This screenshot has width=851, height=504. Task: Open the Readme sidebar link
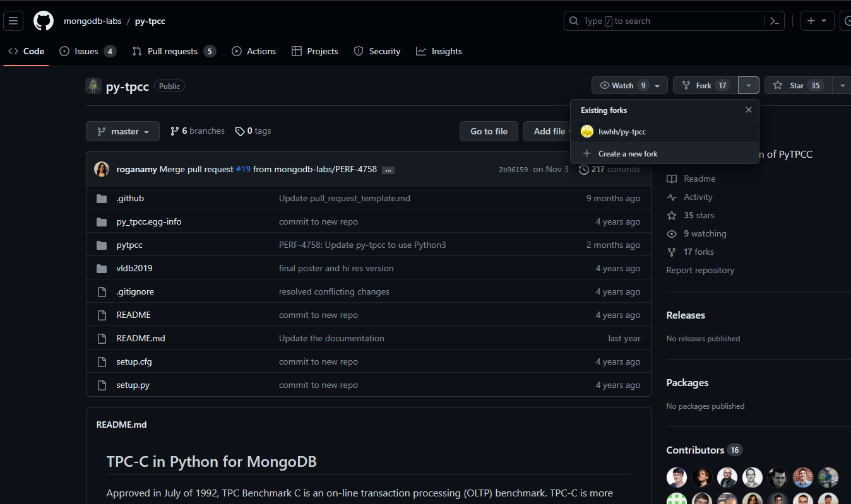click(x=691, y=179)
